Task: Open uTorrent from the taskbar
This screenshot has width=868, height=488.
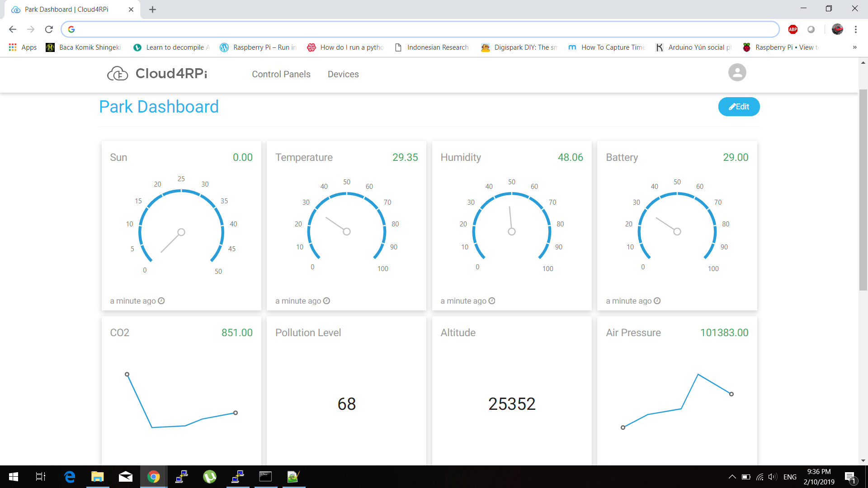Action: (x=209, y=477)
